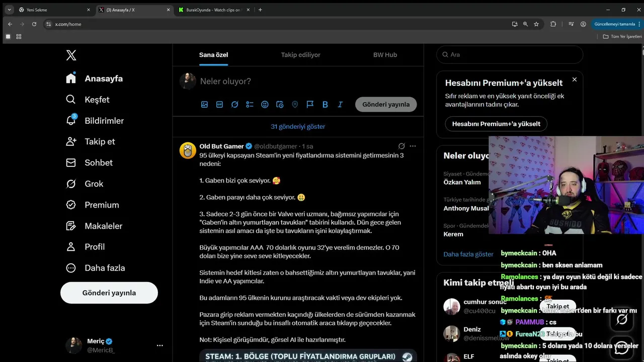Open Chrome extensions puzzle icon

553,24
